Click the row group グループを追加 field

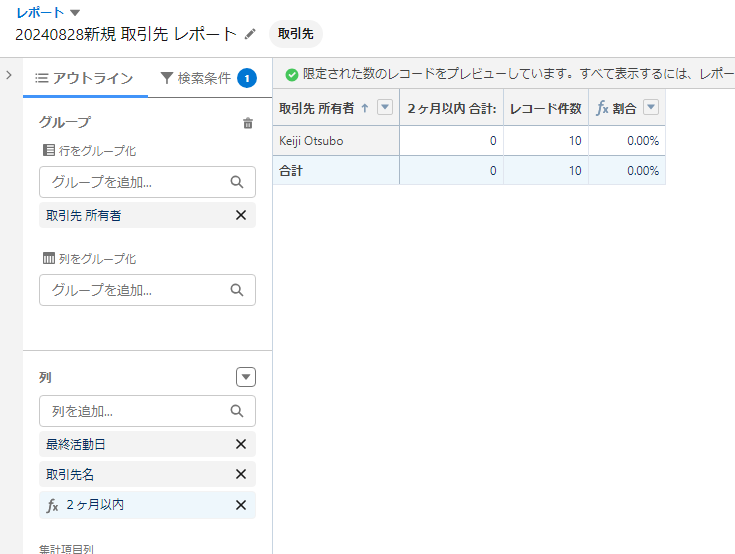pos(147,182)
